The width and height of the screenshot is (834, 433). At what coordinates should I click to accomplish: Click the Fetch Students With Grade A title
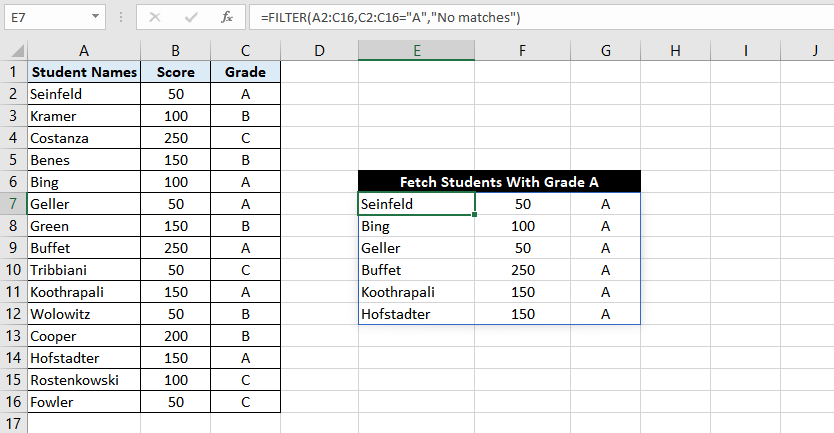499,181
